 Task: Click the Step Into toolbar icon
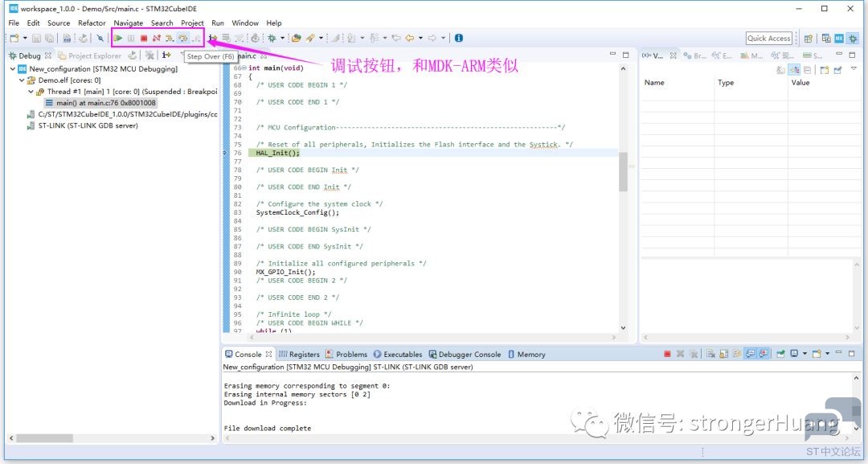click(x=170, y=38)
